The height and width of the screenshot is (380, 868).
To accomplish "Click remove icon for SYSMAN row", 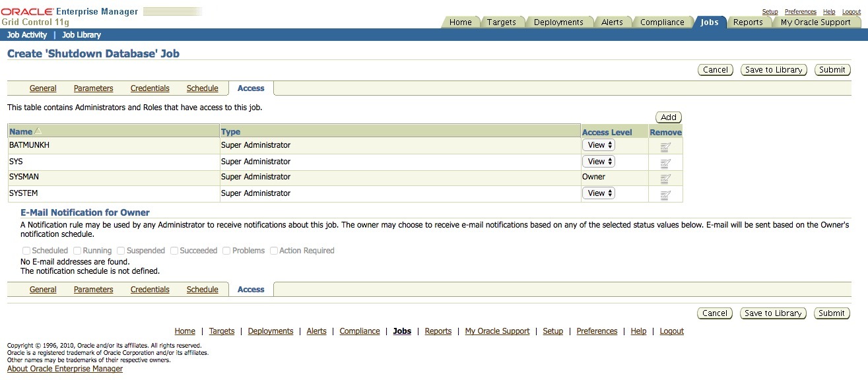I will 665,179.
